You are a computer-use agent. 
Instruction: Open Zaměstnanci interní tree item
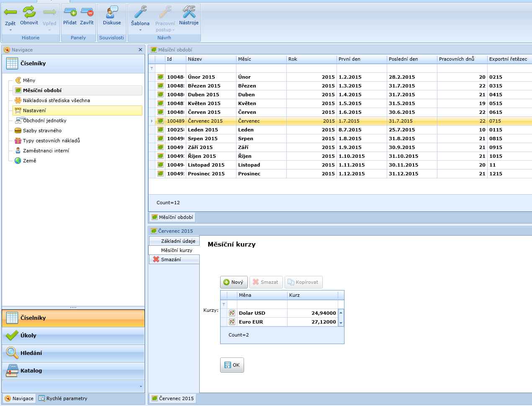click(x=46, y=151)
